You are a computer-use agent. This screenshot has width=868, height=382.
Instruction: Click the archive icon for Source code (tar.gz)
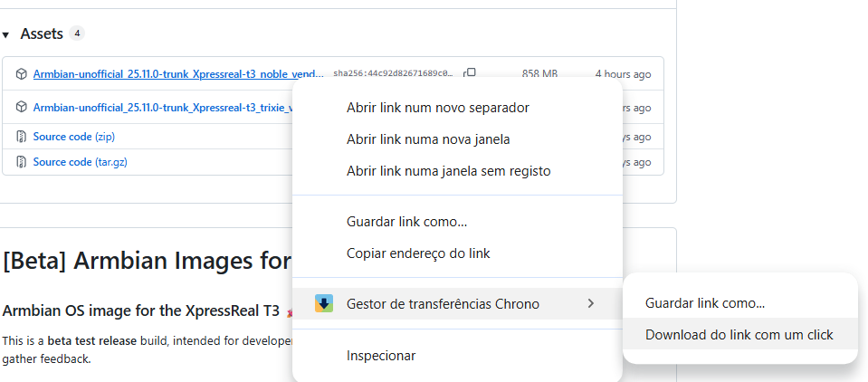tap(21, 162)
